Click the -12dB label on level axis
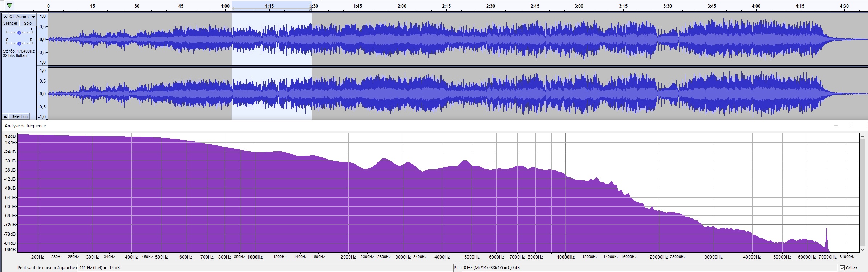 pos(10,136)
